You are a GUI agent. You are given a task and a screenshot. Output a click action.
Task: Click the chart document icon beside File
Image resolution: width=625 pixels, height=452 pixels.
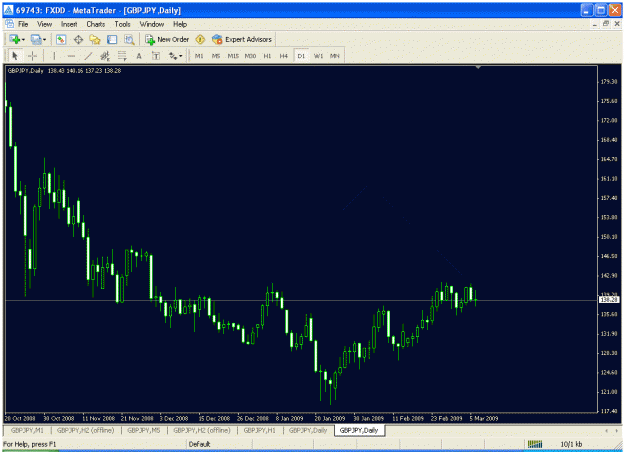(x=9, y=24)
